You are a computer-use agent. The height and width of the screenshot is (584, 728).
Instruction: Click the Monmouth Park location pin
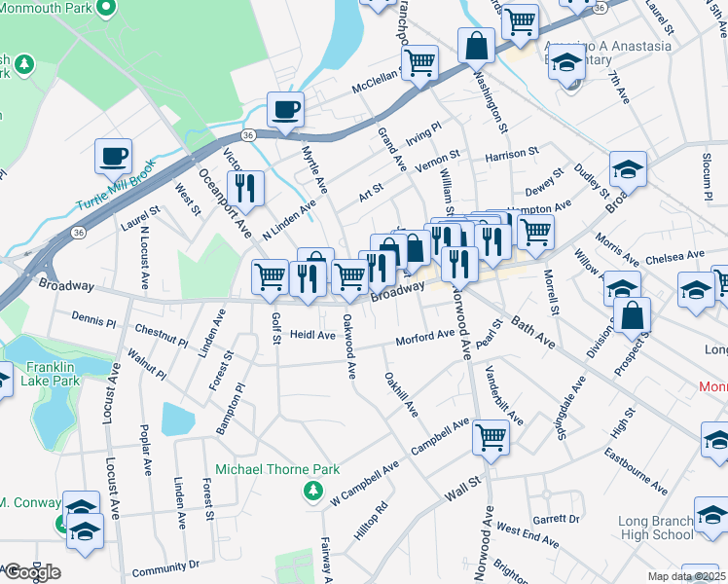[107, 9]
